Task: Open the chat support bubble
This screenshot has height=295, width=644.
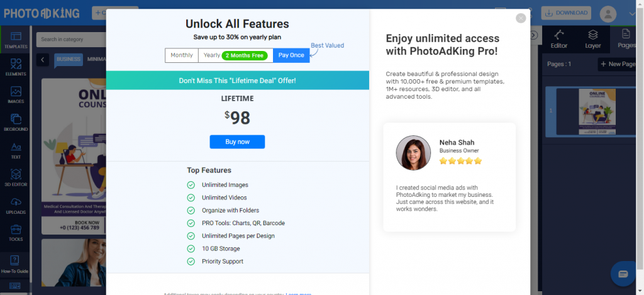Action: (x=623, y=274)
